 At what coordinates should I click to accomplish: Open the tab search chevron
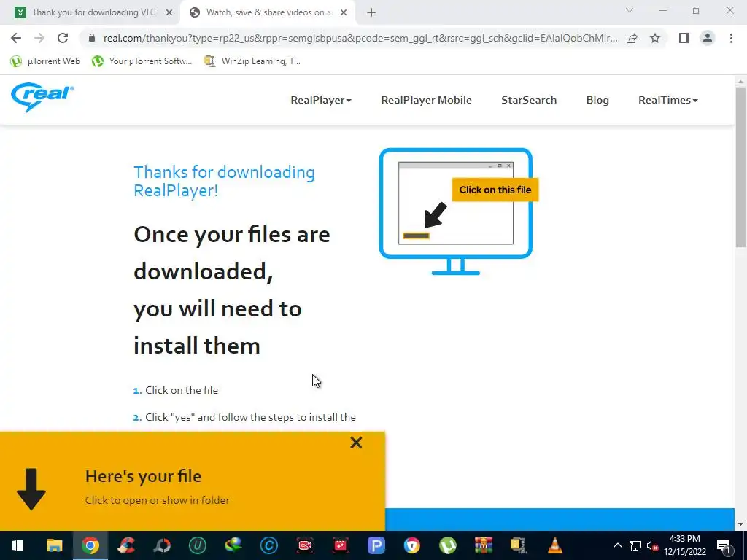[630, 10]
